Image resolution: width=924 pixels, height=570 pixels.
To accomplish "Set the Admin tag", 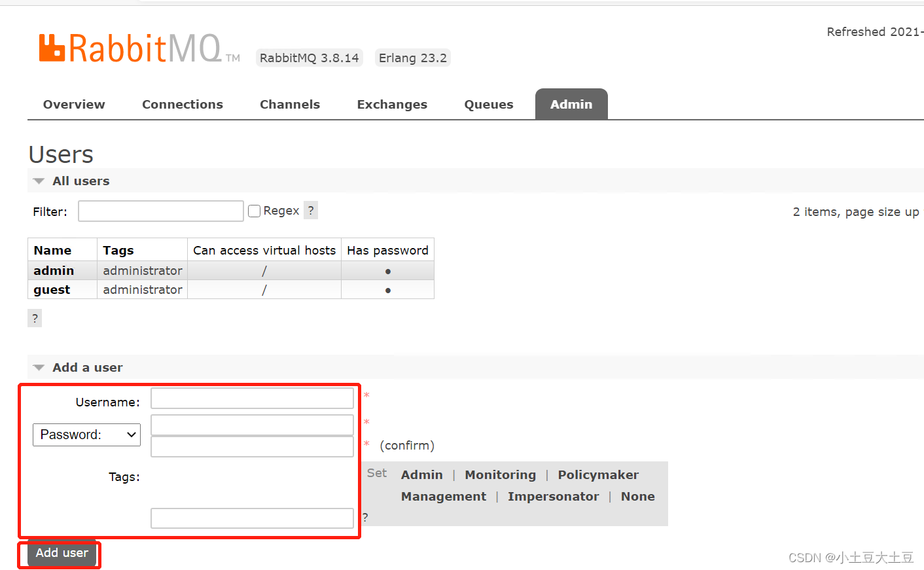I will coord(422,475).
